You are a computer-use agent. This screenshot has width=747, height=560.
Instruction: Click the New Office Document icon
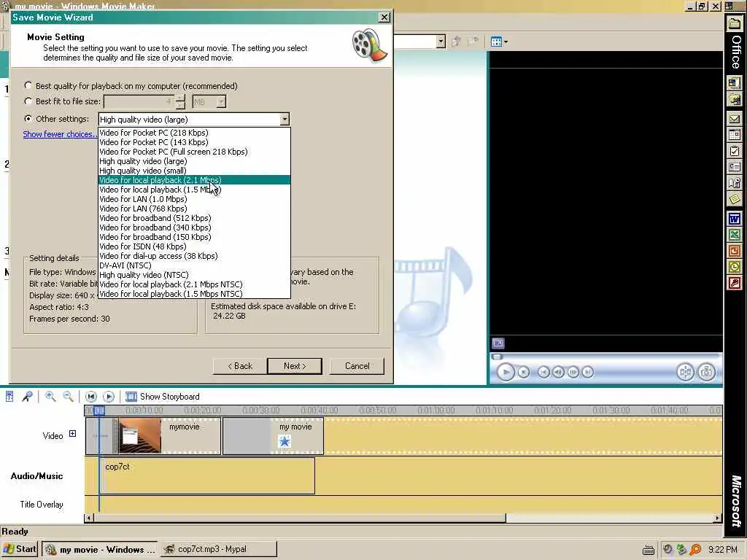(735, 83)
